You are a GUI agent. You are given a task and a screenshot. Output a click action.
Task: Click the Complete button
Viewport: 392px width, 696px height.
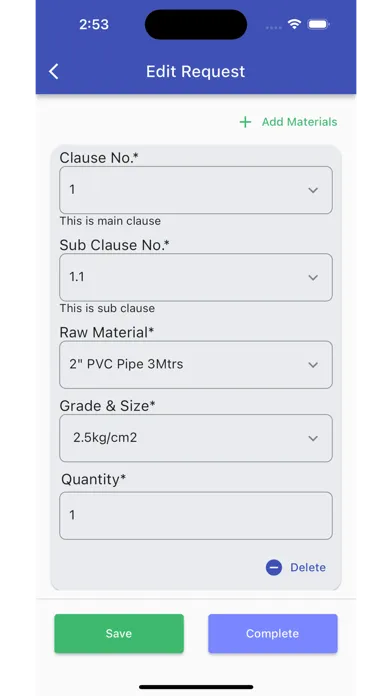click(x=273, y=633)
